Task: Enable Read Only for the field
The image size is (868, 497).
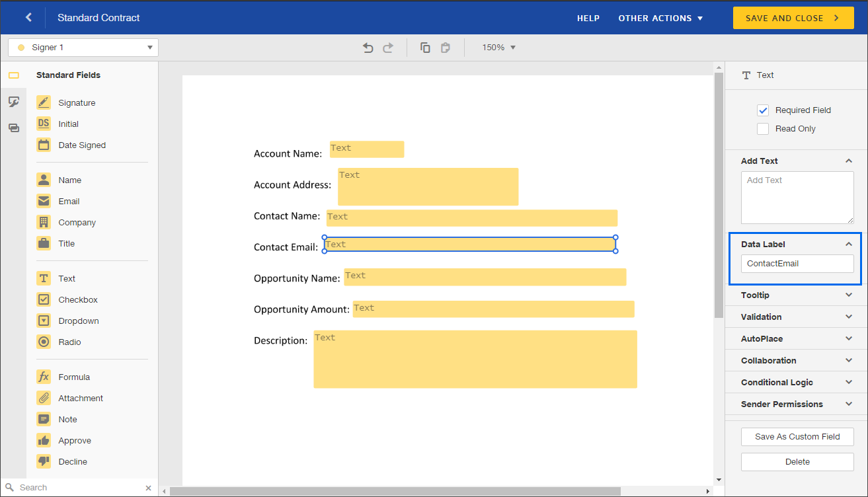Action: click(x=763, y=129)
